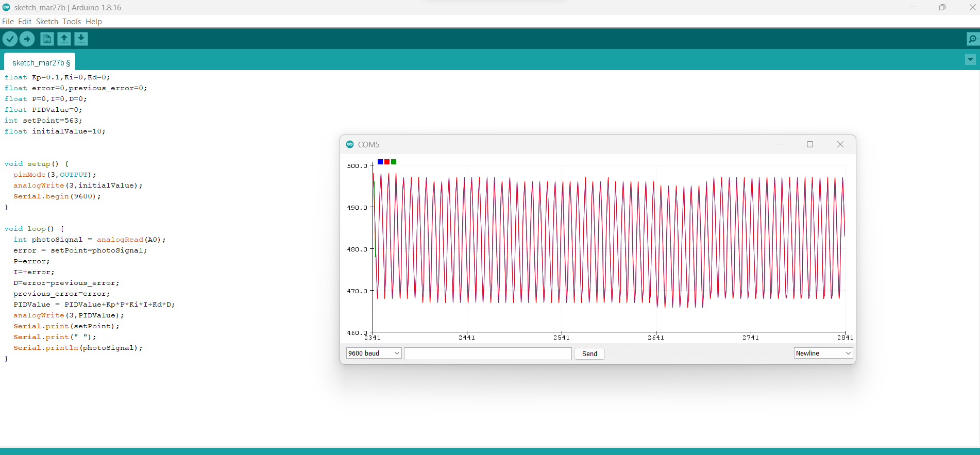Viewport: 980px width, 455px height.
Task: Click the green plot legend square
Action: [394, 162]
